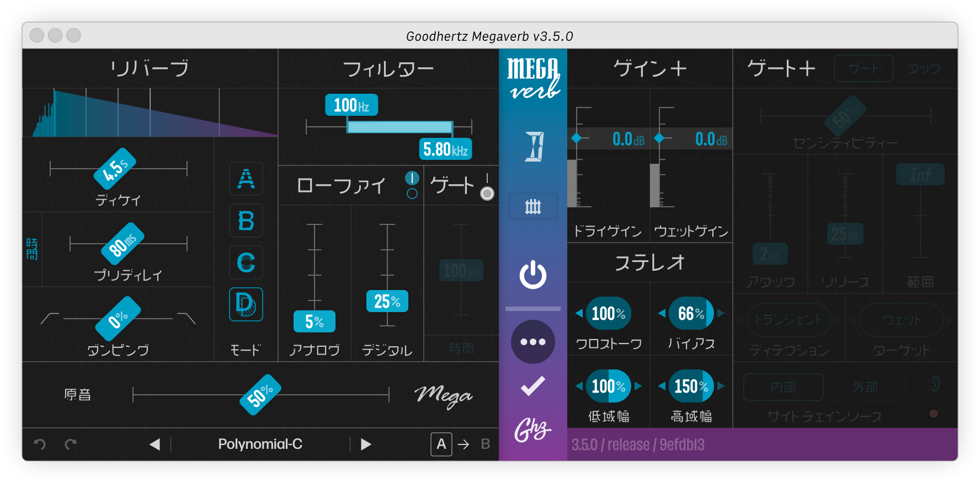Image resolution: width=980 pixels, height=483 pixels.
Task: Open the three-dots more options button
Action: [532, 342]
